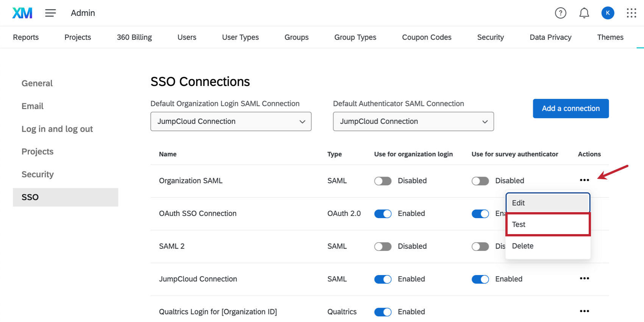Toggle survey authenticator for JumpCloud Connection

(480, 279)
